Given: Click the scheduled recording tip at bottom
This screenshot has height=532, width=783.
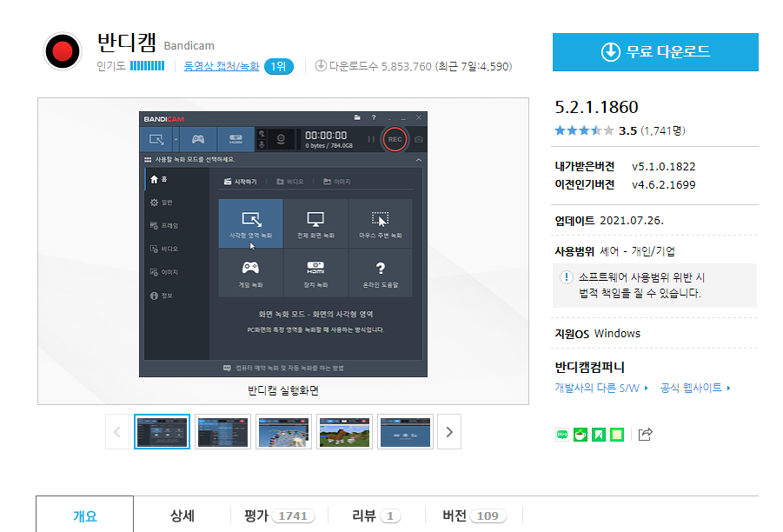Looking at the screenshot, I should coord(283,369).
